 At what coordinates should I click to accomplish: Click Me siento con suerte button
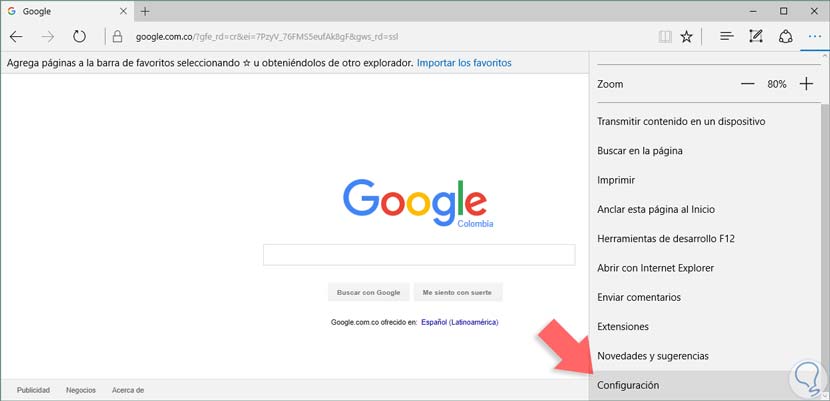[x=457, y=293]
